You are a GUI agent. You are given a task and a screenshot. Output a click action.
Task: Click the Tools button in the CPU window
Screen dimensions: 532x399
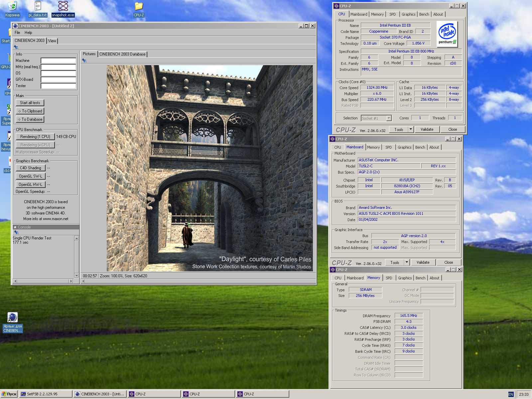coord(399,129)
